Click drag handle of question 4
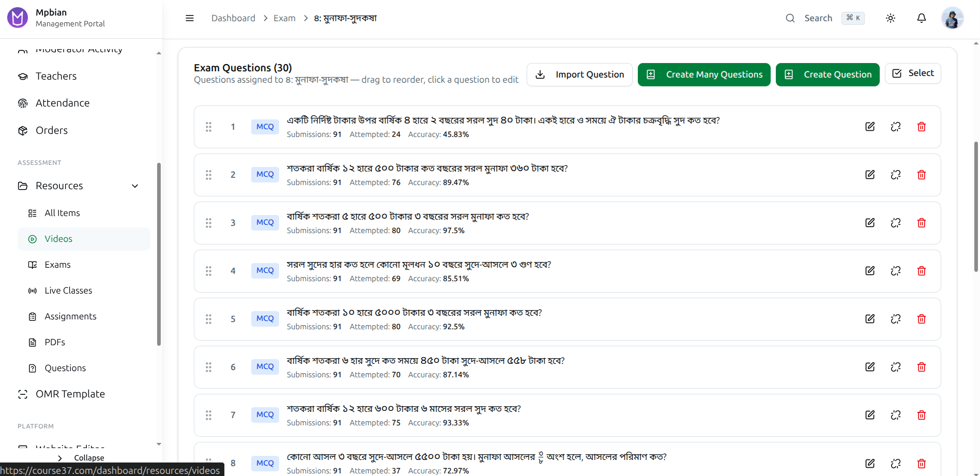The width and height of the screenshot is (980, 476). point(208,271)
